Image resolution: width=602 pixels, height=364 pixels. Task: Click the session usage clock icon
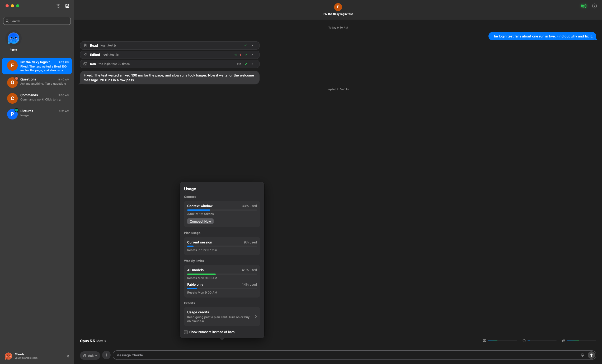click(x=524, y=341)
